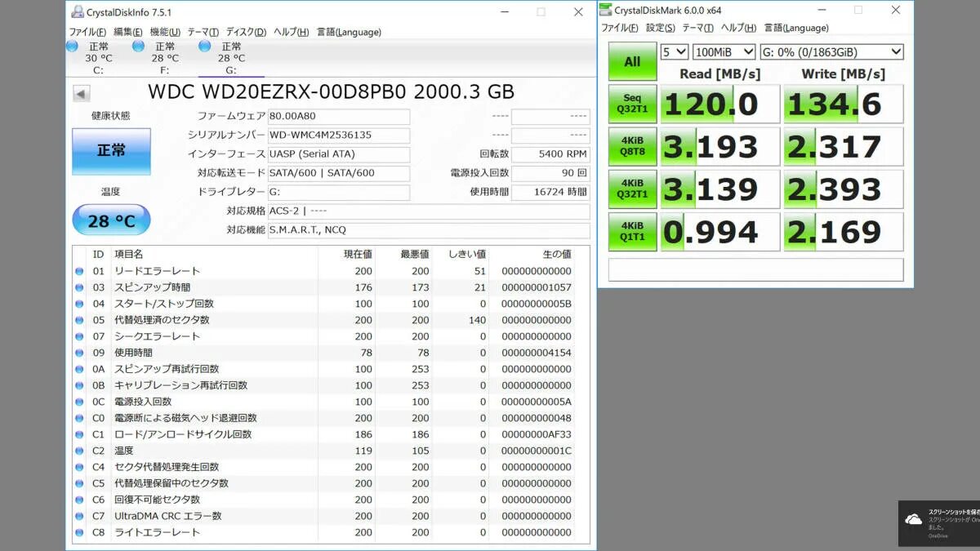Click status orb for 回復不可能セクタ数 row
980x551 pixels.
coord(80,500)
